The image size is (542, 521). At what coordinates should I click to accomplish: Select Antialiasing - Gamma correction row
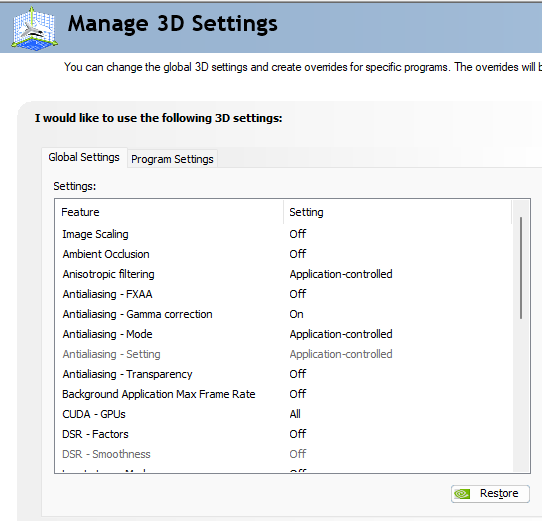click(x=283, y=314)
